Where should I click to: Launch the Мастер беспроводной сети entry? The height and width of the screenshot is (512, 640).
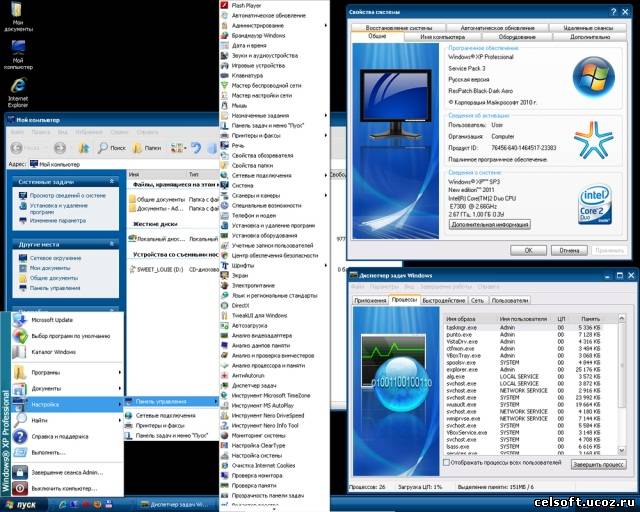click(266, 85)
